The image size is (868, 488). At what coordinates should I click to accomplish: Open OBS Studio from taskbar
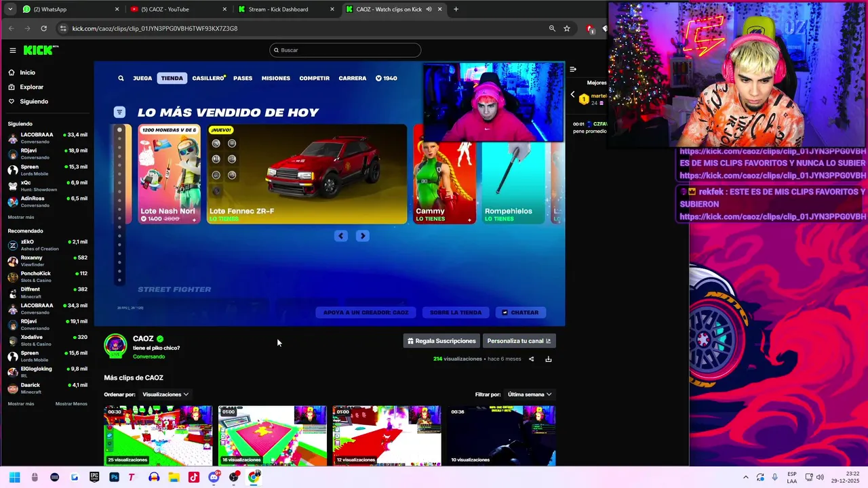pyautogui.click(x=234, y=477)
